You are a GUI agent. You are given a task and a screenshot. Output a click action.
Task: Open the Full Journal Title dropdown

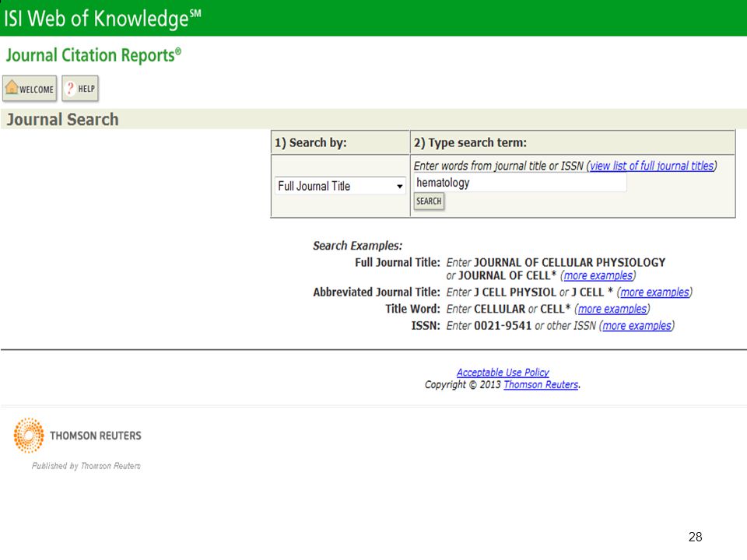click(340, 186)
